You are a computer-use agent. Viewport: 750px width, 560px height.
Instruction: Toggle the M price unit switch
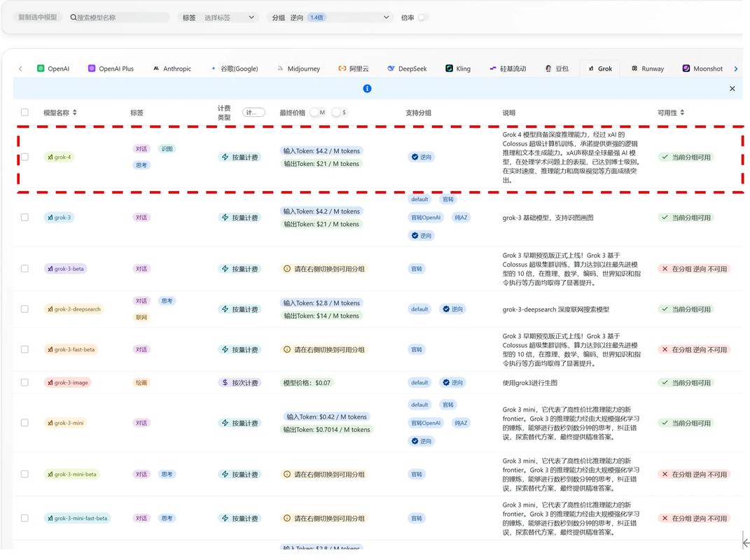pos(317,113)
